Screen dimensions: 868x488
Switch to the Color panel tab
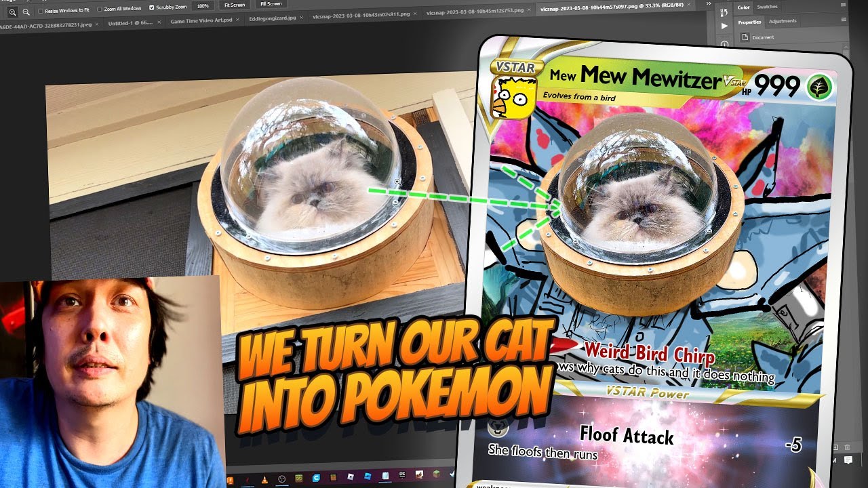coord(744,7)
